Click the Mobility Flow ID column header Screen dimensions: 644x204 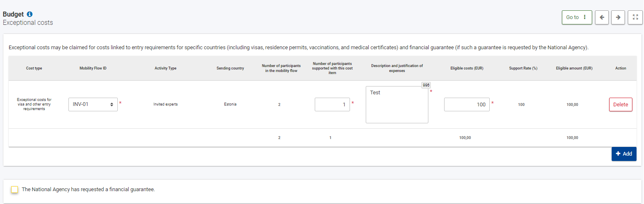point(93,68)
